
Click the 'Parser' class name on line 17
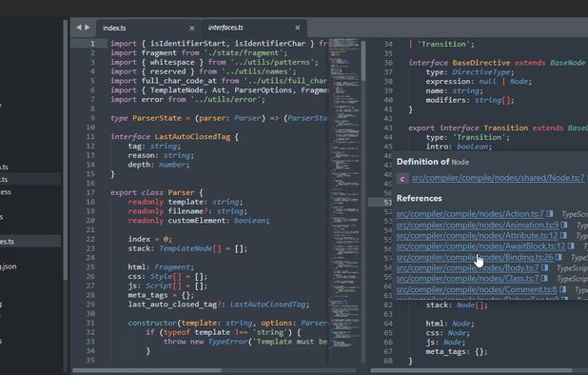click(181, 193)
